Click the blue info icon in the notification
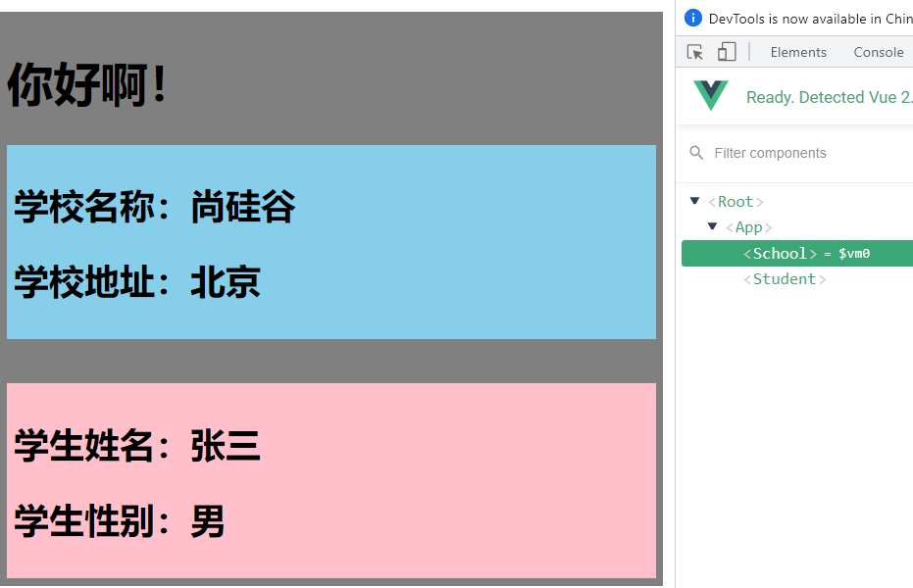The width and height of the screenshot is (913, 588). pyautogui.click(x=693, y=18)
